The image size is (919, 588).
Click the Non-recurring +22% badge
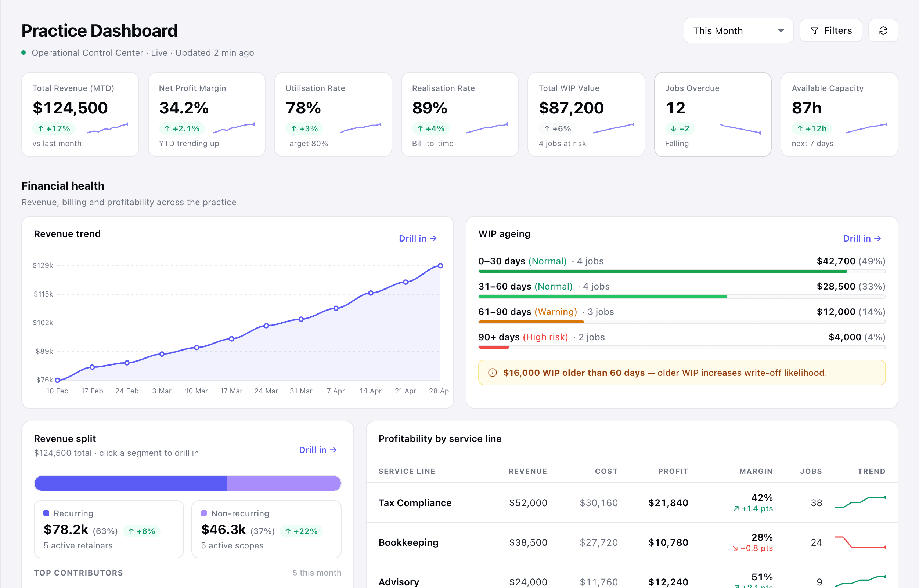pyautogui.click(x=302, y=531)
